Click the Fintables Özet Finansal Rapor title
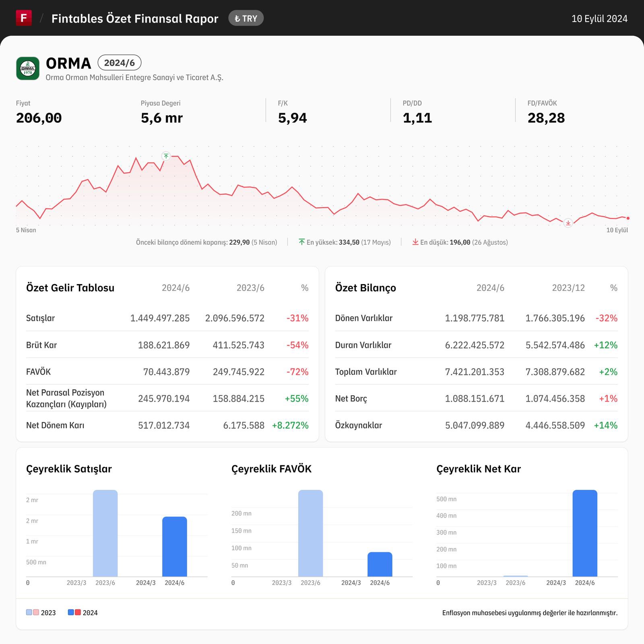Screen dimensions: 644x644 click(x=135, y=19)
